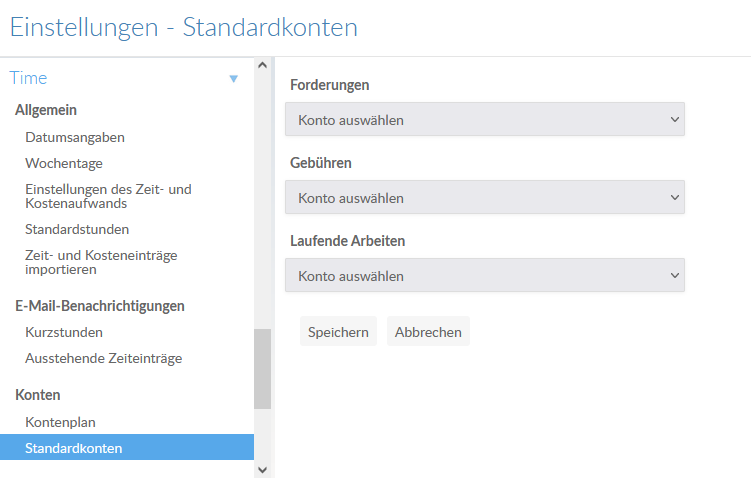This screenshot has height=478, width=751.
Task: Open Wochentage settings
Action: (64, 163)
